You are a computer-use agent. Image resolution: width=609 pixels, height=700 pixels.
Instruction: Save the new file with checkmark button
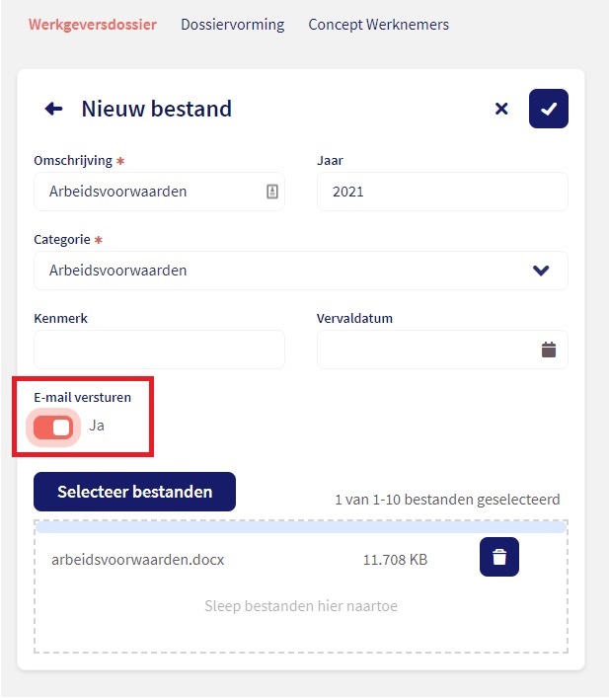click(x=549, y=109)
